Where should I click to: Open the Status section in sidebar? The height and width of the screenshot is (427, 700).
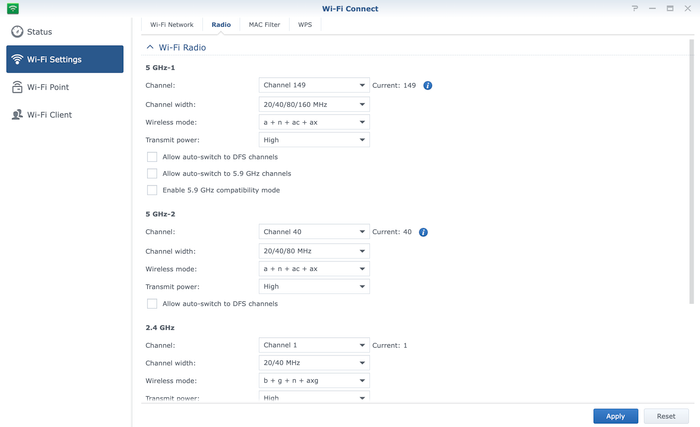point(40,32)
